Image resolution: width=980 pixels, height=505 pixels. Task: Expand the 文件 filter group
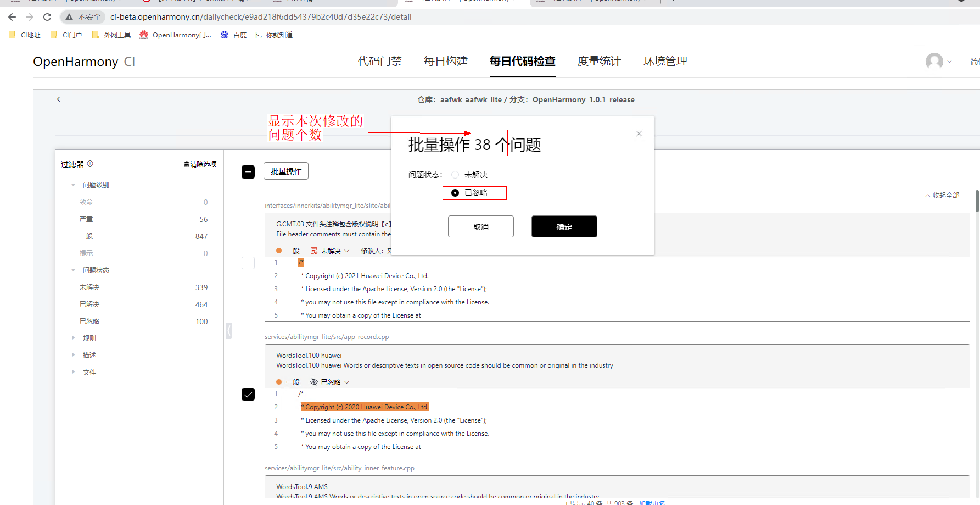[x=74, y=373]
